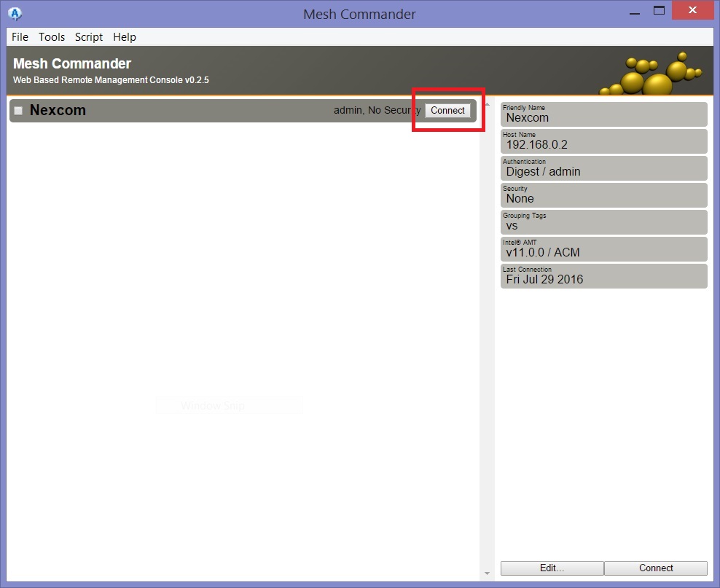Image resolution: width=720 pixels, height=588 pixels.
Task: Click the Mesh Commander header title
Action: 72,63
